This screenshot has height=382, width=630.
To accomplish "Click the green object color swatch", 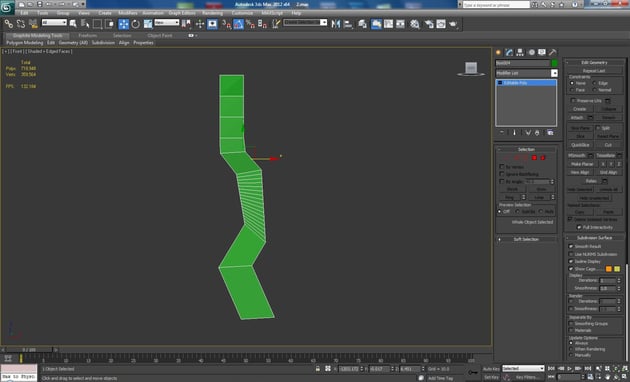I will [x=554, y=63].
